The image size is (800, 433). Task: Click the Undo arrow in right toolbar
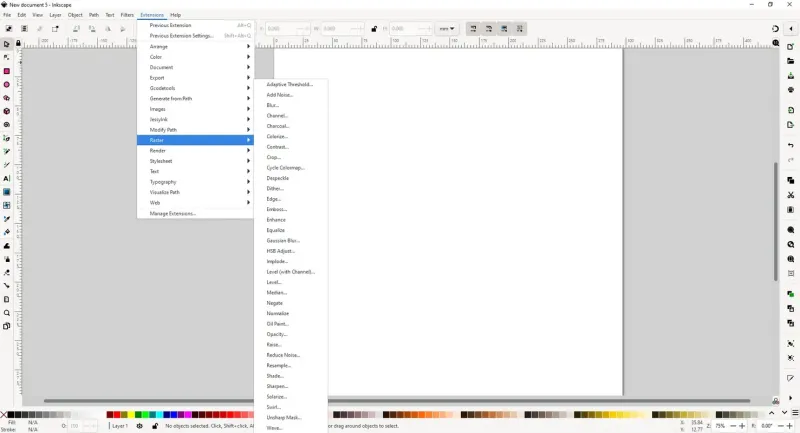[x=791, y=145]
